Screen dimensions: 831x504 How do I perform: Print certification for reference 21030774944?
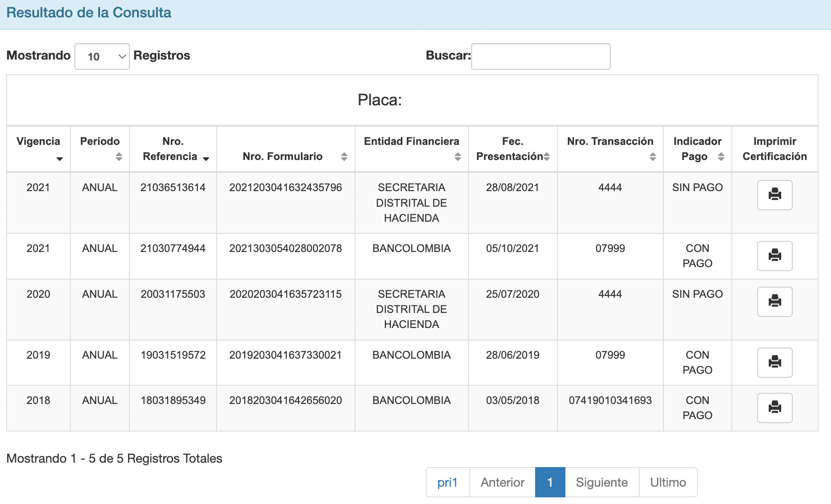(x=775, y=256)
